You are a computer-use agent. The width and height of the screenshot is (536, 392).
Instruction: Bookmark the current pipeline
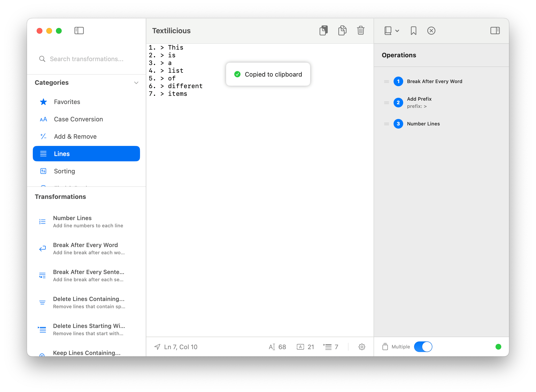413,31
